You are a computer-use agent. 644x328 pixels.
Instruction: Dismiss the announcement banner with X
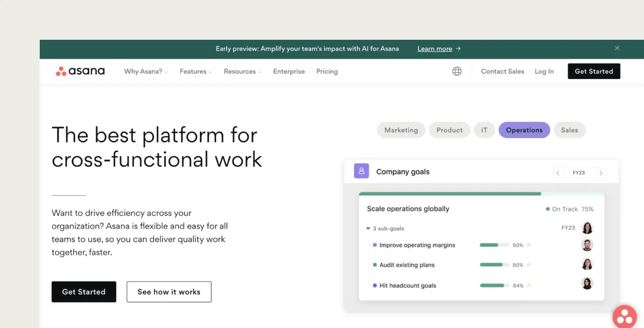[x=617, y=48]
